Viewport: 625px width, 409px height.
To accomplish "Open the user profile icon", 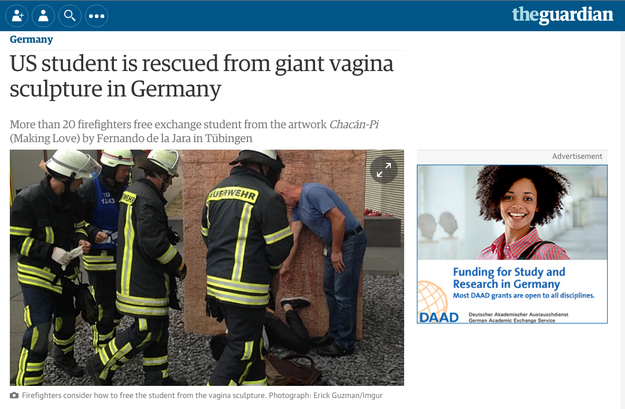I will click(x=43, y=16).
